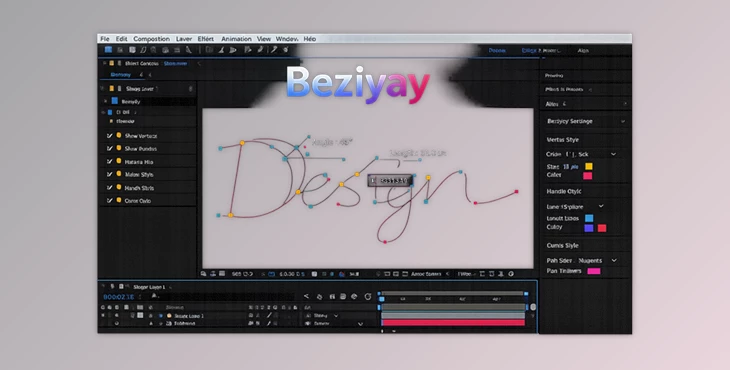Screen dimensions: 730x370
Task: Toggle the Carre Colo checkbox
Action: [x=109, y=201]
